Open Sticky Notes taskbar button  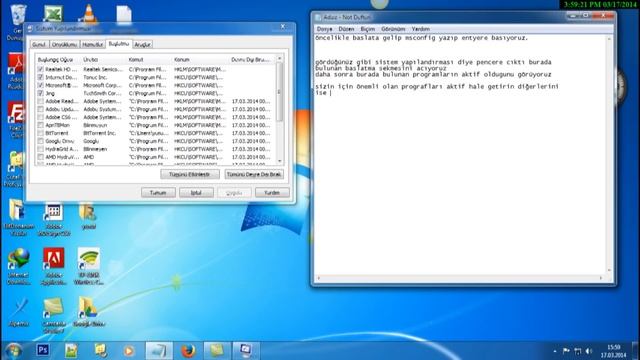(217, 351)
